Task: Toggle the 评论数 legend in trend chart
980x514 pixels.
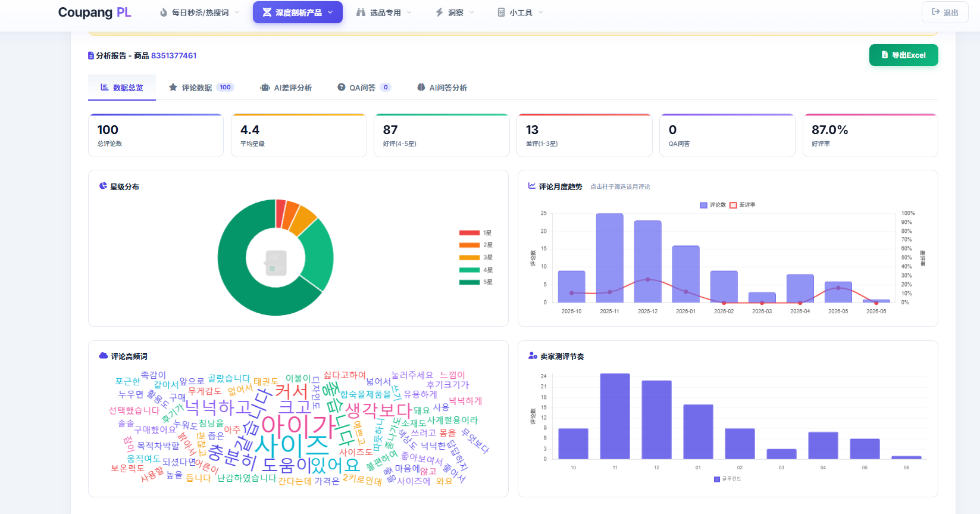Action: [x=713, y=205]
